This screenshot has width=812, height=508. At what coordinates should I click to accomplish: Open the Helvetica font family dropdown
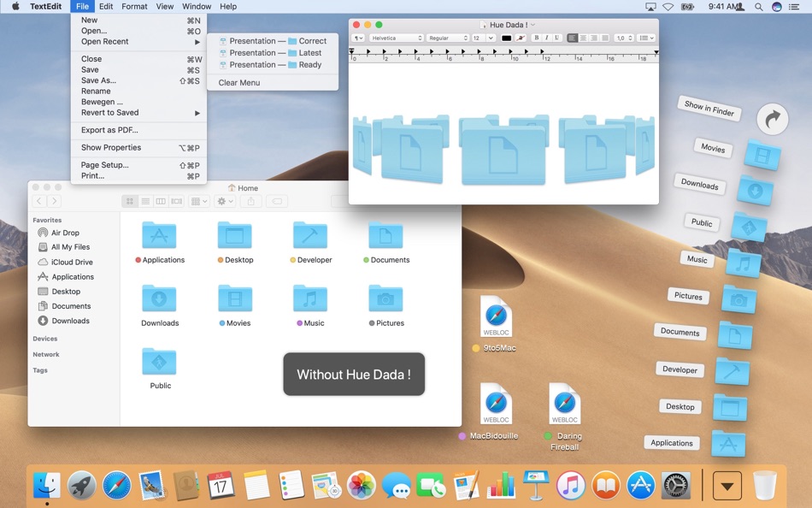click(396, 38)
